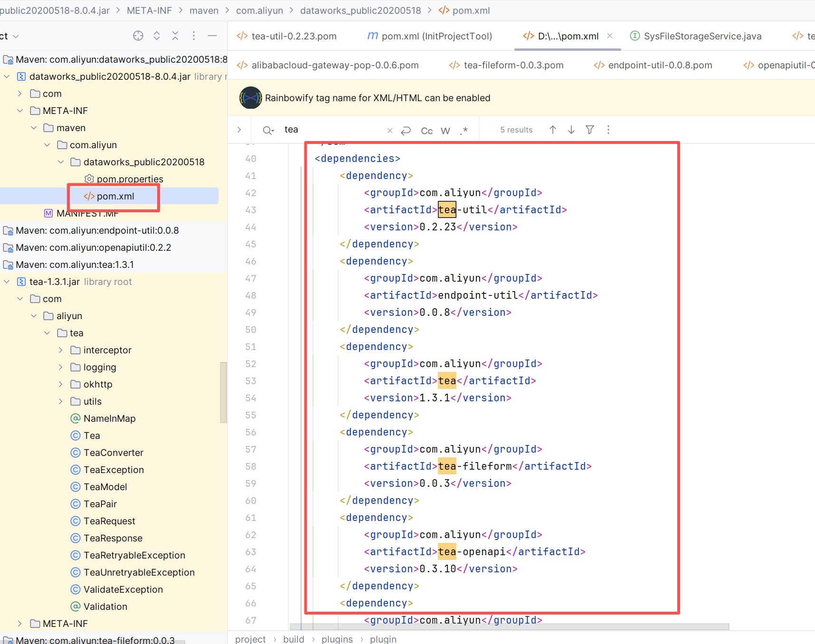This screenshot has width=815, height=644.
Task: Toggle Words (W) search option
Action: pyautogui.click(x=445, y=131)
